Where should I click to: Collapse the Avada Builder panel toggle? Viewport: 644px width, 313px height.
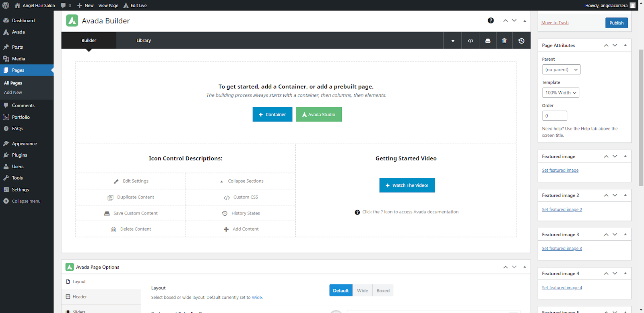click(524, 21)
